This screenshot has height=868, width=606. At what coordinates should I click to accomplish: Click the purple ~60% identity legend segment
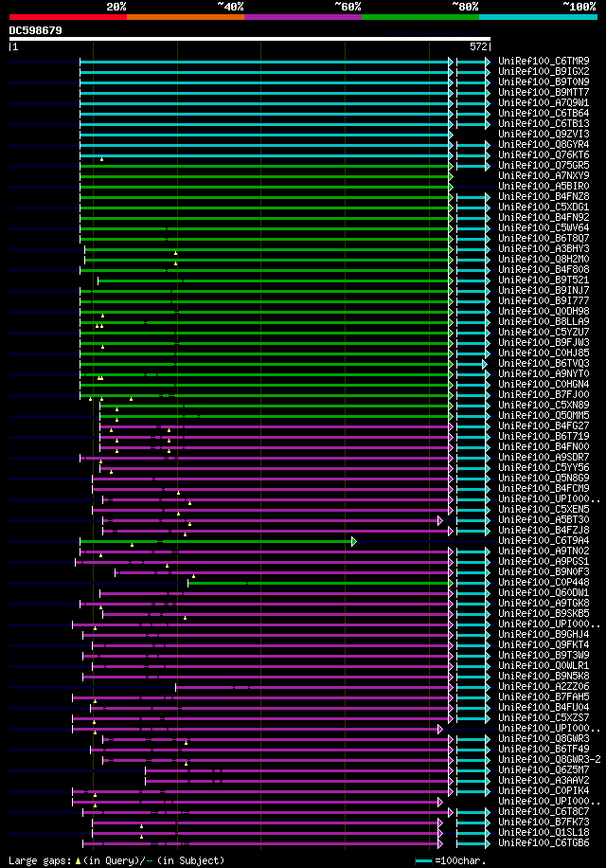coord(303,17)
